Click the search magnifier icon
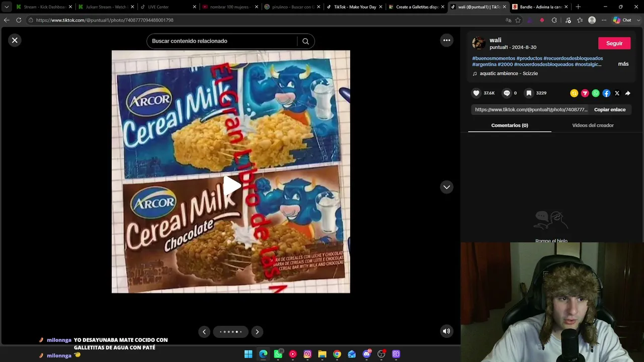Screen dimensions: 644x362 click(305, 41)
